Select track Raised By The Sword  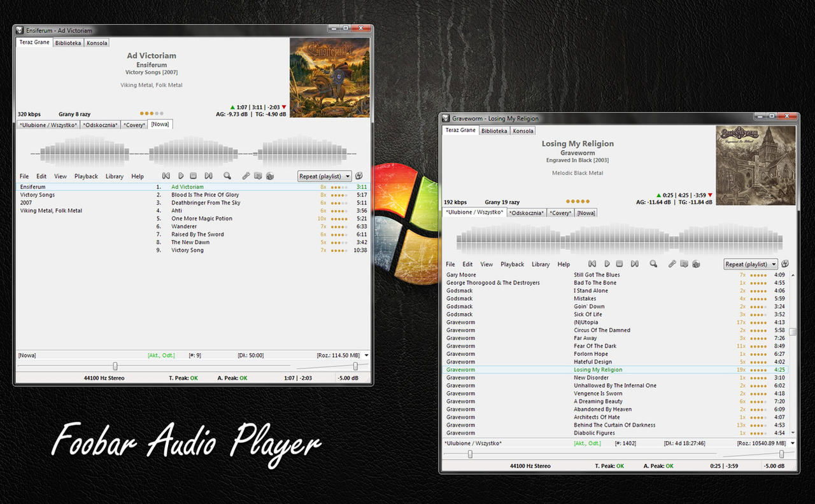tap(194, 234)
